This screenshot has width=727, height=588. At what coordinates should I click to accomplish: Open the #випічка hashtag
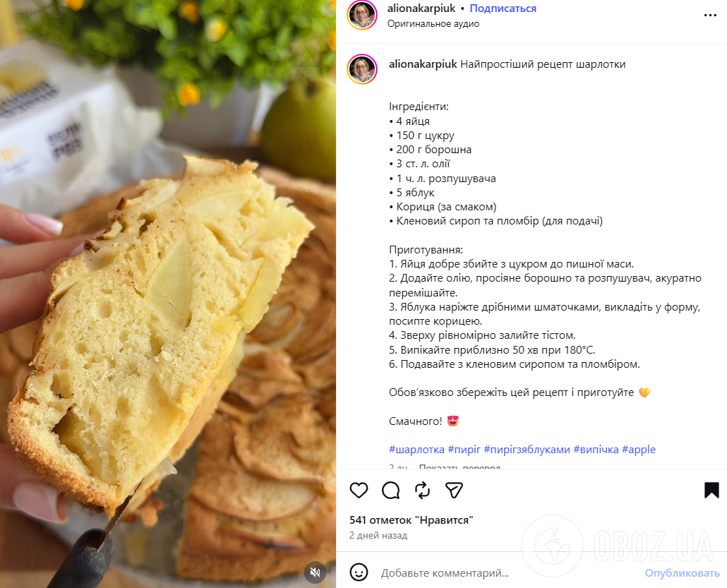(596, 450)
